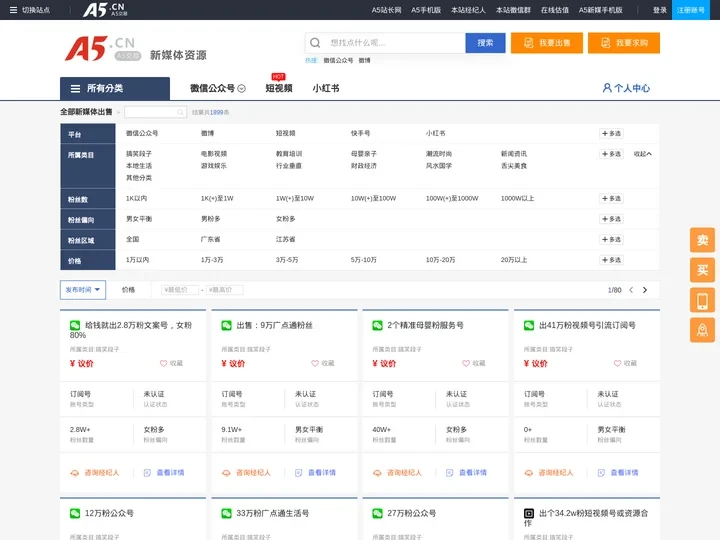The image size is (720, 540).
Task: Enable multi-select for 平台 row
Action: point(611,134)
